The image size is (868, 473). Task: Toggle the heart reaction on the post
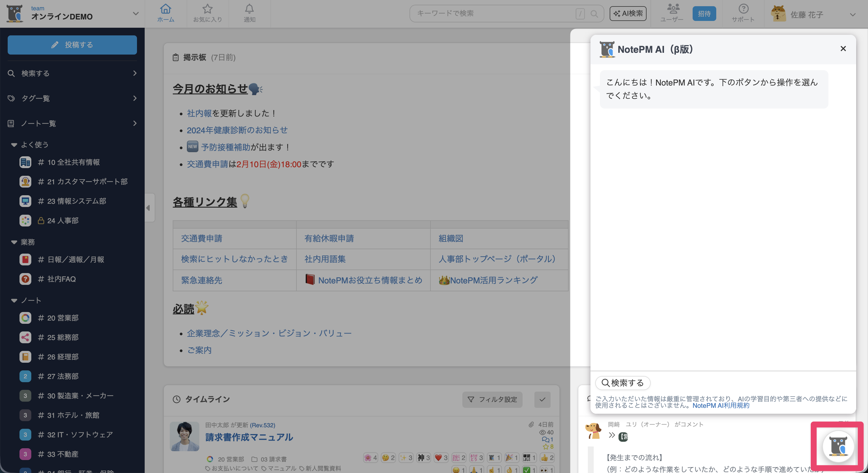point(438,457)
